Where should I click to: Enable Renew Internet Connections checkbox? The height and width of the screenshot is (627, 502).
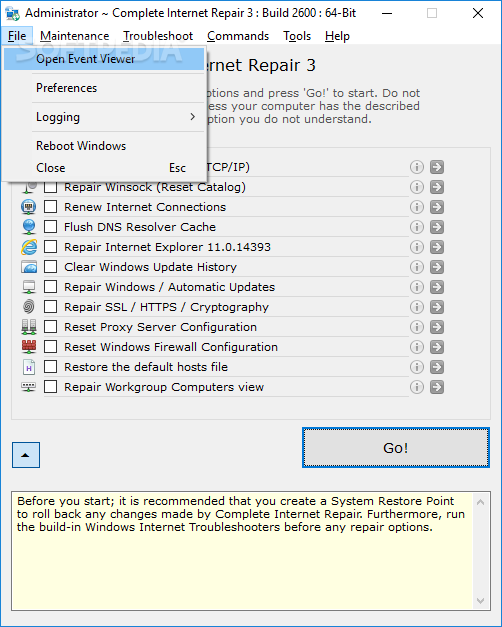click(50, 207)
